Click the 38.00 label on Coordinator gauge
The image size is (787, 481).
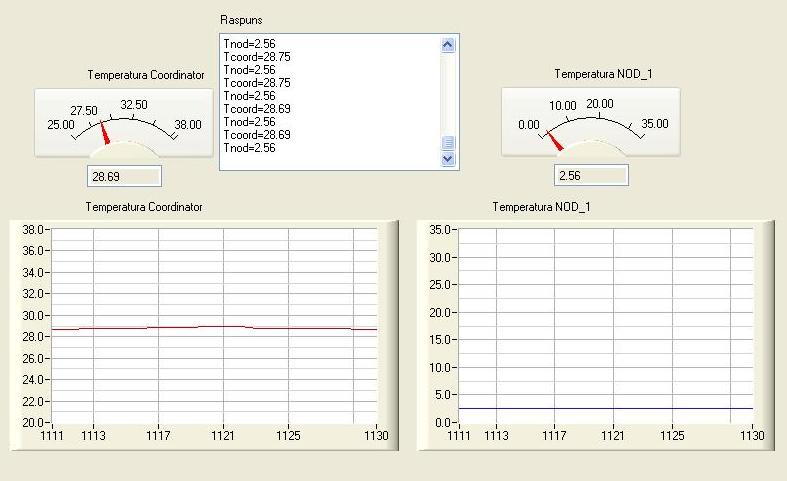[188, 125]
